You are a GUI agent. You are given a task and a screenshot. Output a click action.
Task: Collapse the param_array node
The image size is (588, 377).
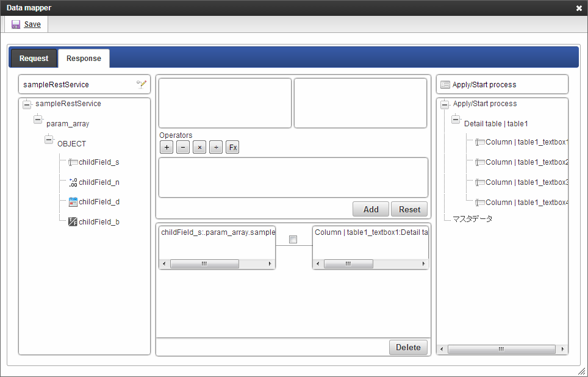(x=38, y=120)
